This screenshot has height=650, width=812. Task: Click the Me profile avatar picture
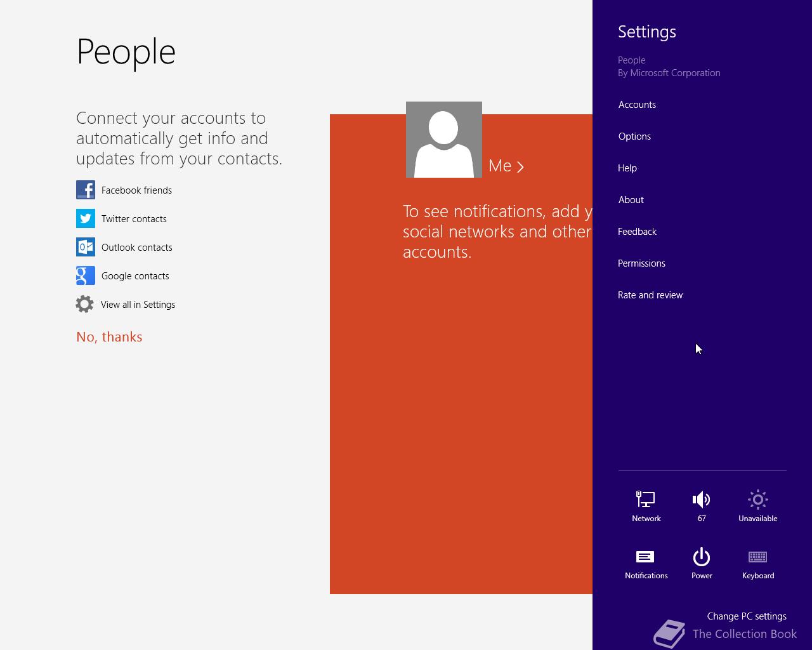[x=444, y=140]
